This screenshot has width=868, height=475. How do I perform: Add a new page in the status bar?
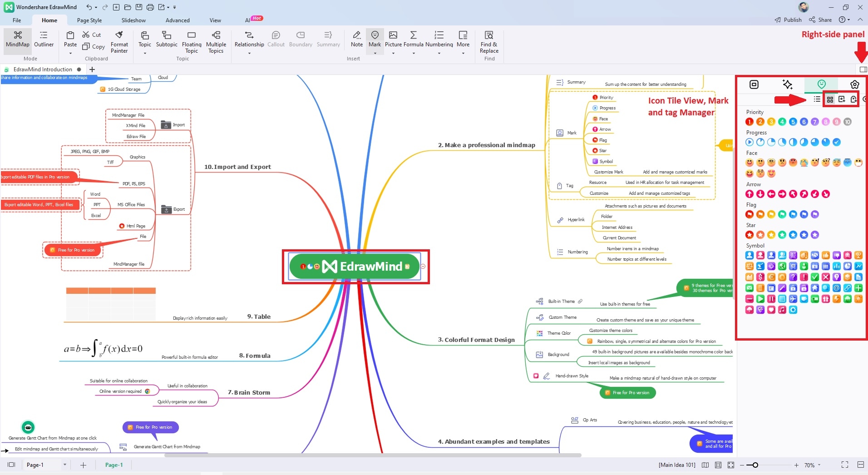click(83, 465)
